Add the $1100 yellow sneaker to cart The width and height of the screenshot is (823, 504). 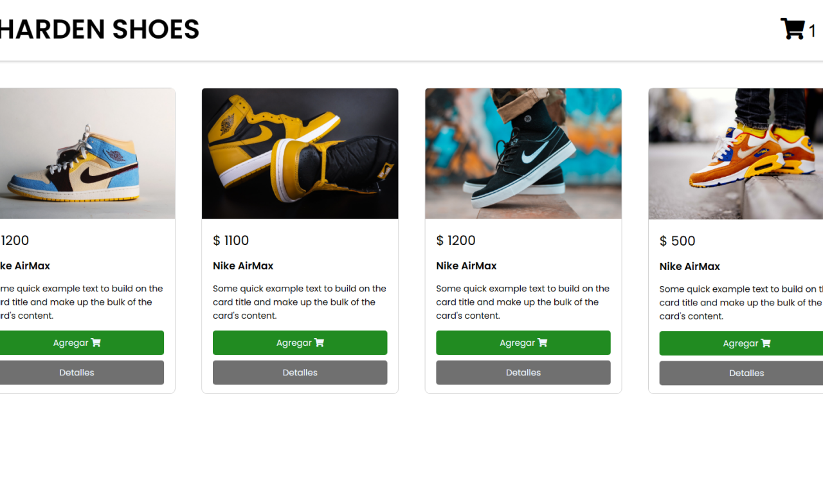300,343
